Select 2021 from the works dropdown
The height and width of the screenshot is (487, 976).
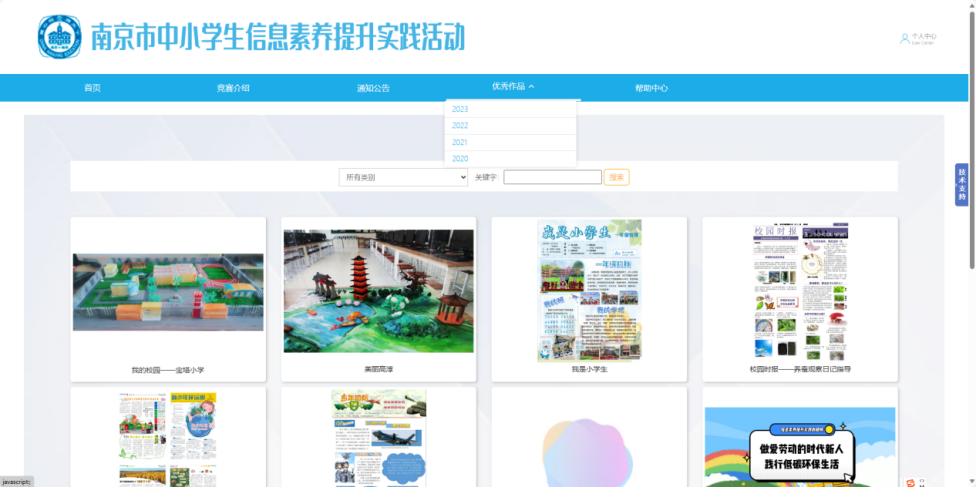click(510, 143)
